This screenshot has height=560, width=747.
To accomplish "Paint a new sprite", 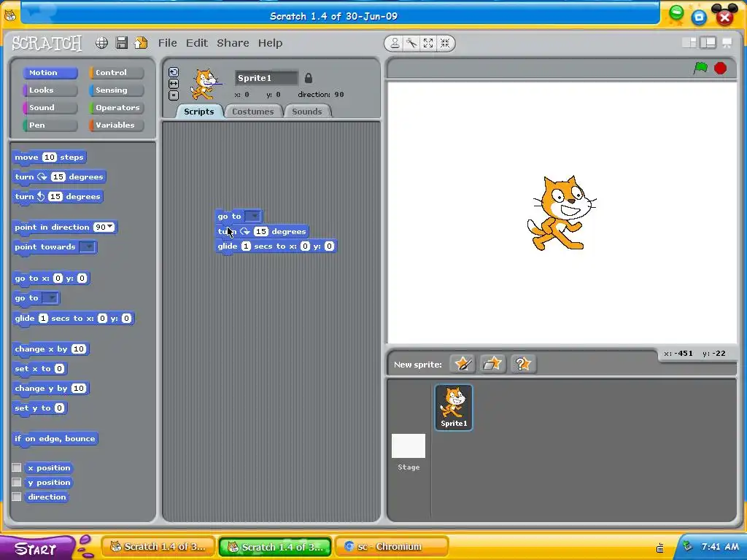I will coord(462,364).
